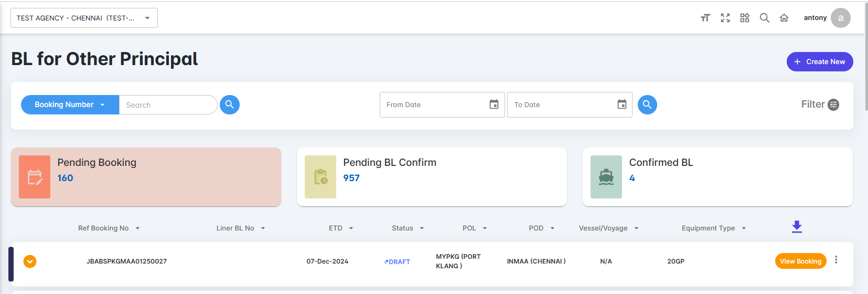Open the Filter options icon
The image size is (868, 294).
tap(833, 104)
